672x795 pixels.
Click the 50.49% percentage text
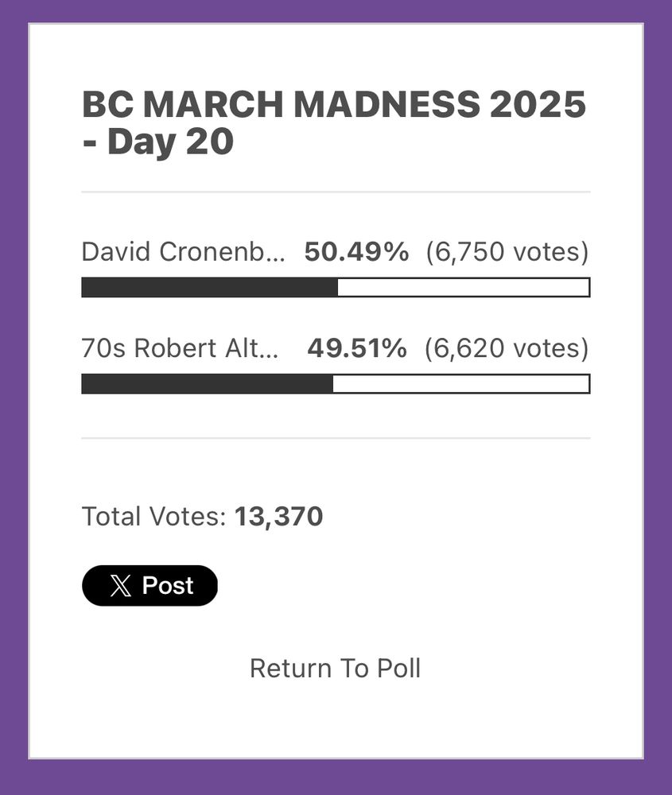tap(356, 251)
